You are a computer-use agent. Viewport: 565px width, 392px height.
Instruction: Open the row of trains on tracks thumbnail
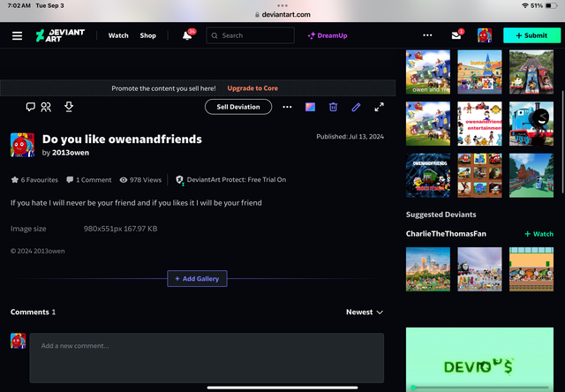click(531, 72)
